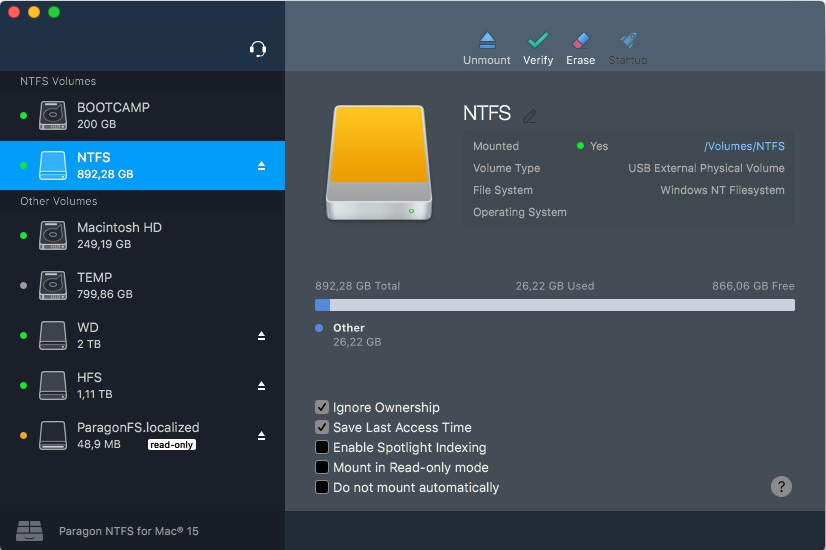Eject the HFS volume

261,386
